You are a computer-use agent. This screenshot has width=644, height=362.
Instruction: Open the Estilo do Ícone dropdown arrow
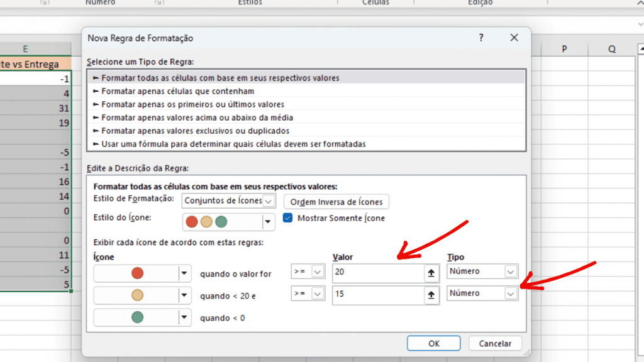click(267, 221)
